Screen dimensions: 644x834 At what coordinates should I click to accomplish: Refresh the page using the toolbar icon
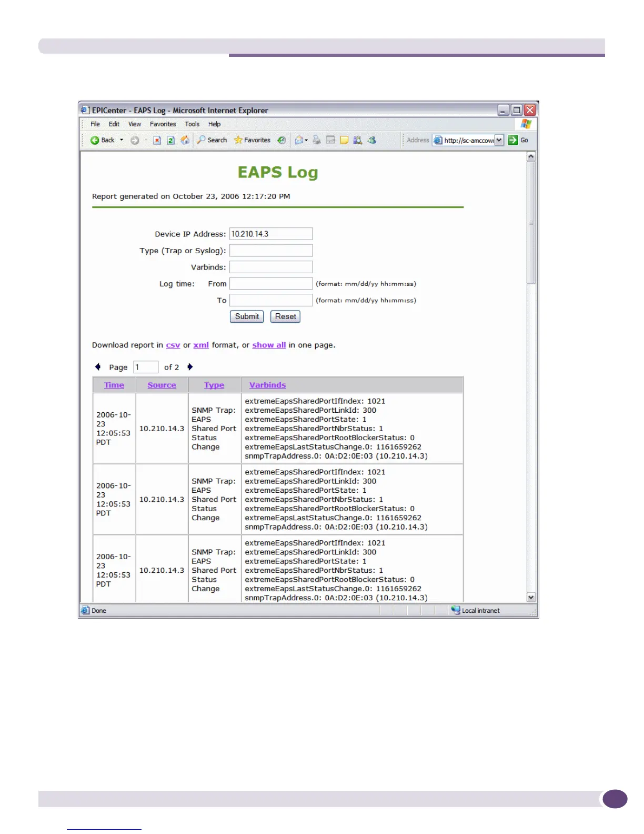170,140
